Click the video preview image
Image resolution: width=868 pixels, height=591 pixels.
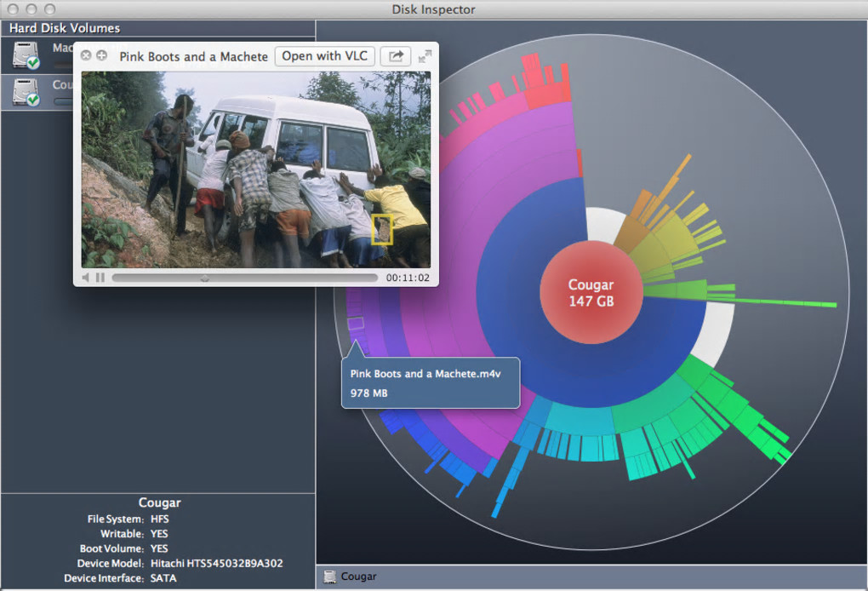point(256,169)
